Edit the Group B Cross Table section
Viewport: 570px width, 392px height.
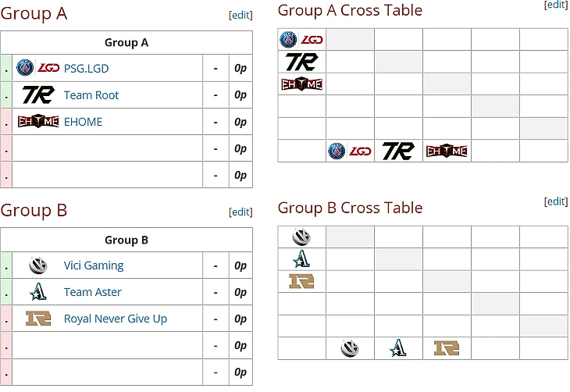tap(555, 201)
